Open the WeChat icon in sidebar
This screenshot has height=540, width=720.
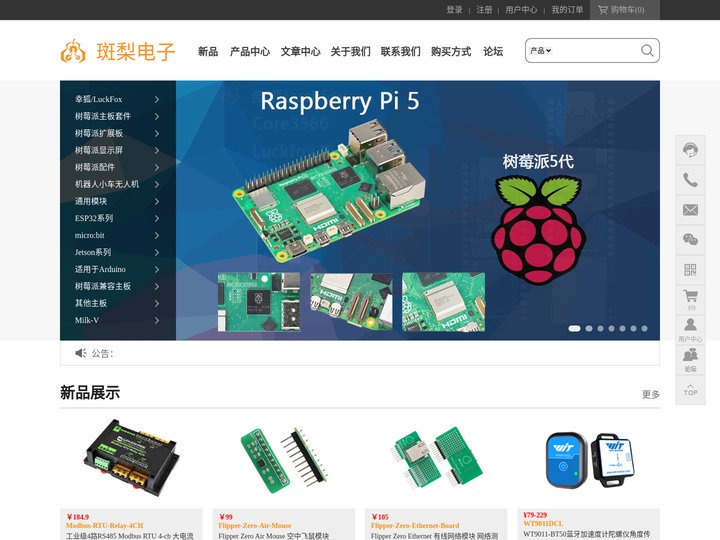pos(690,240)
